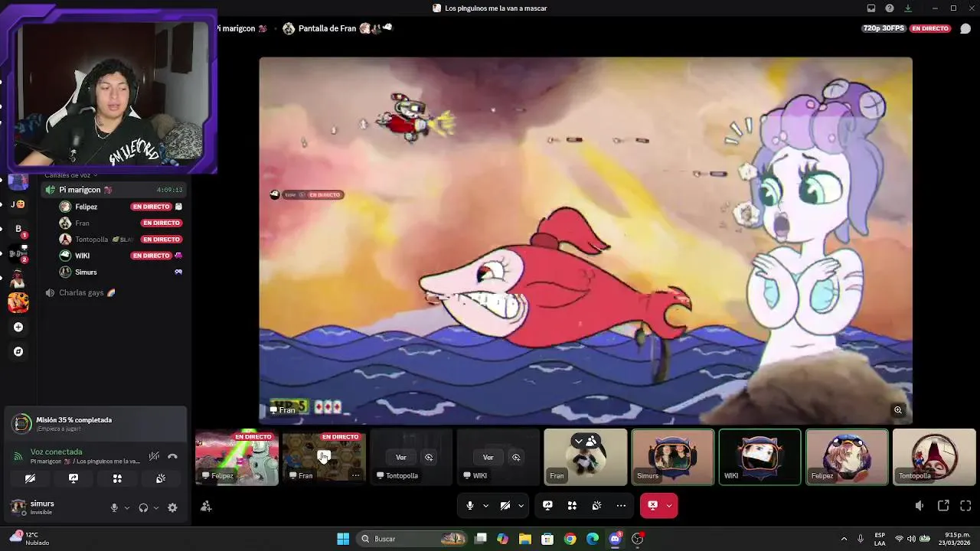980x551 pixels.
Task: Click share screen button in voice panel
Action: 73,478
